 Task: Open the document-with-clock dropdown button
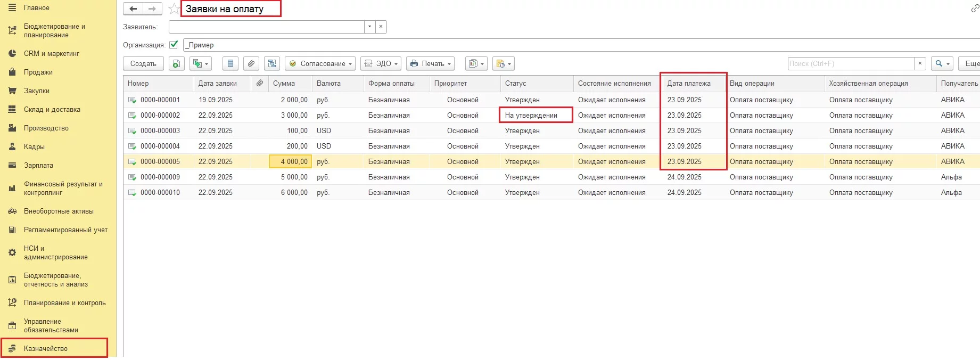coord(503,63)
